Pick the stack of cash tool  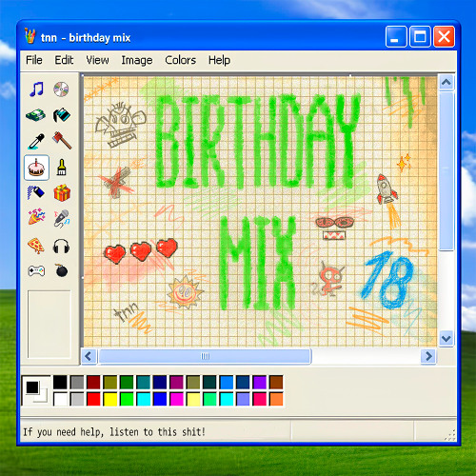(35, 115)
